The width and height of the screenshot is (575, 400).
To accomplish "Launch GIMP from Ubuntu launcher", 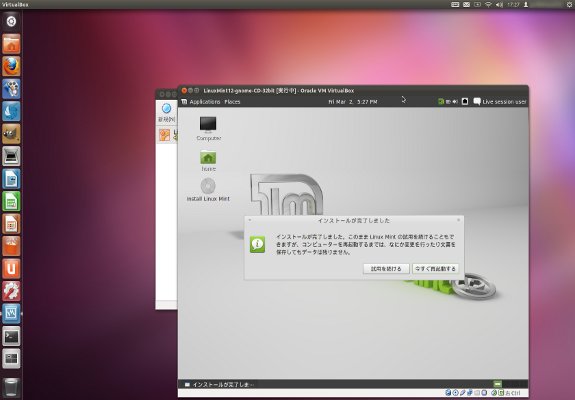I will tap(11, 133).
